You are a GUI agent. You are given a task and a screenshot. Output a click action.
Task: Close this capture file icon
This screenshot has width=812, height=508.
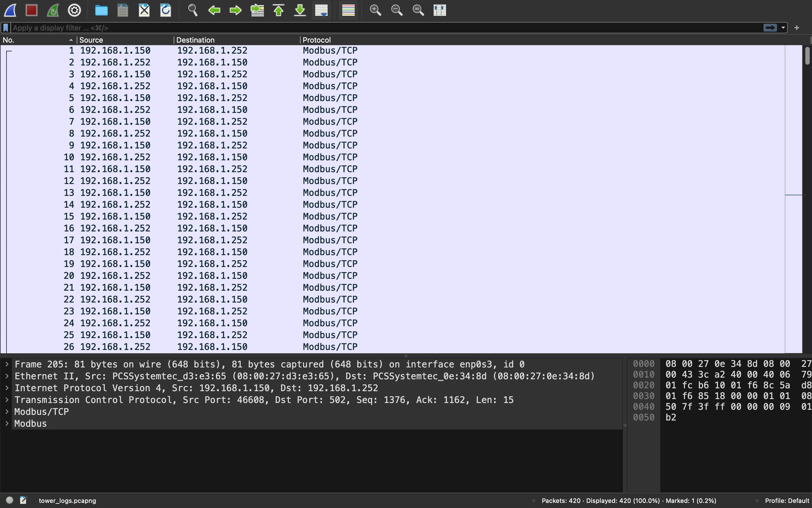[x=144, y=10]
